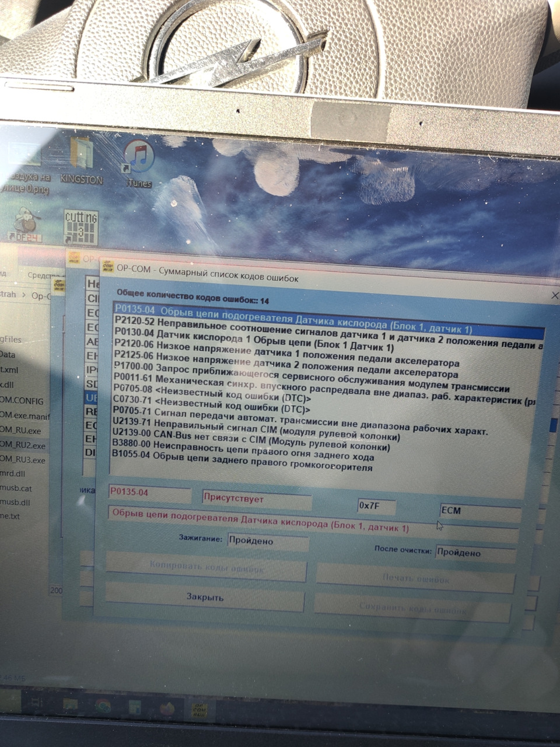Select error row U2139-00 CAN-Bus no CIM
Screen dimensions: 560x747
(251, 440)
